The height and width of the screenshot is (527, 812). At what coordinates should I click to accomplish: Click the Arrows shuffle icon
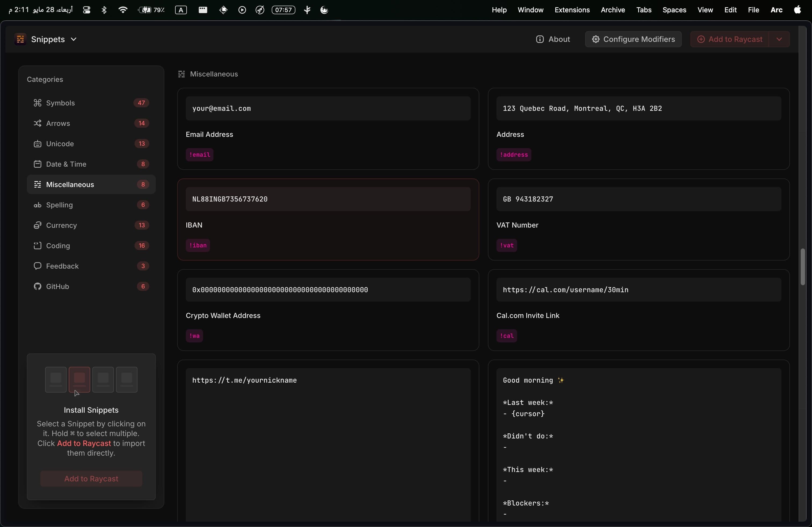click(37, 123)
